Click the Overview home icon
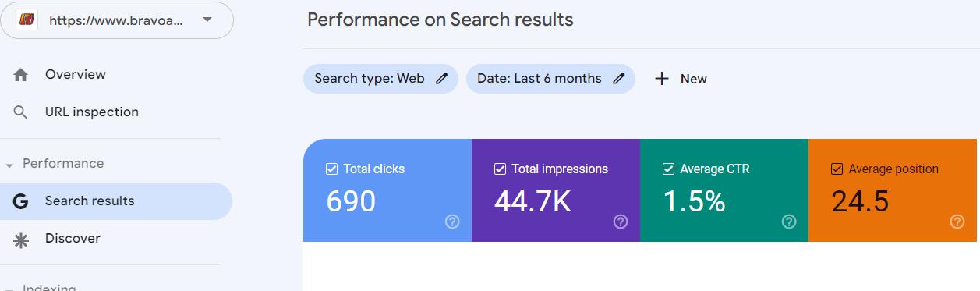Screen dimensions: 980x291 tap(21, 75)
